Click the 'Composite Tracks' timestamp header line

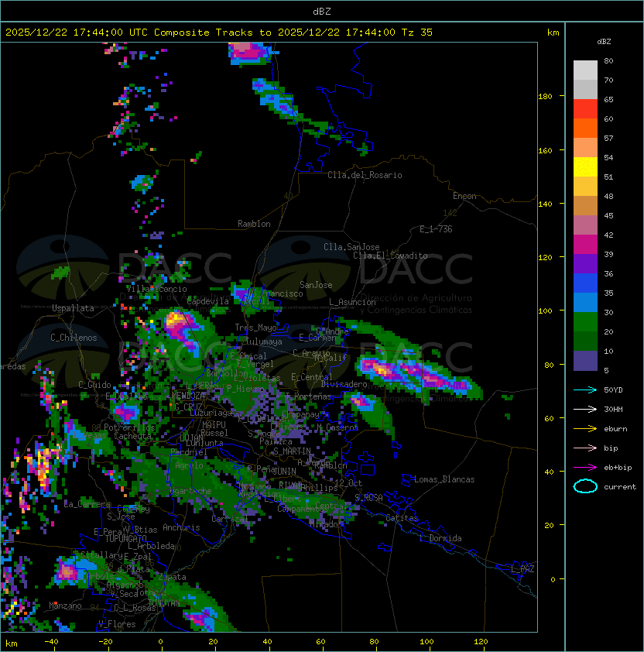[x=219, y=33]
